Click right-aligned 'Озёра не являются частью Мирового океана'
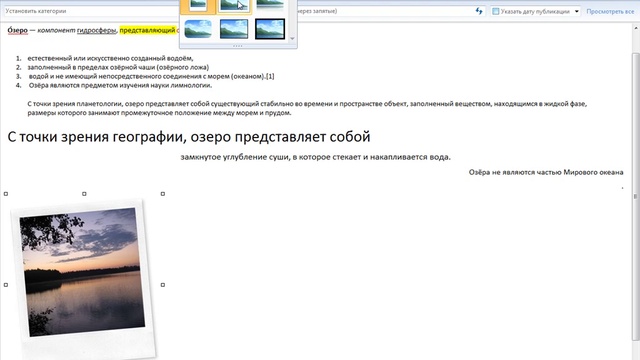 [x=546, y=172]
